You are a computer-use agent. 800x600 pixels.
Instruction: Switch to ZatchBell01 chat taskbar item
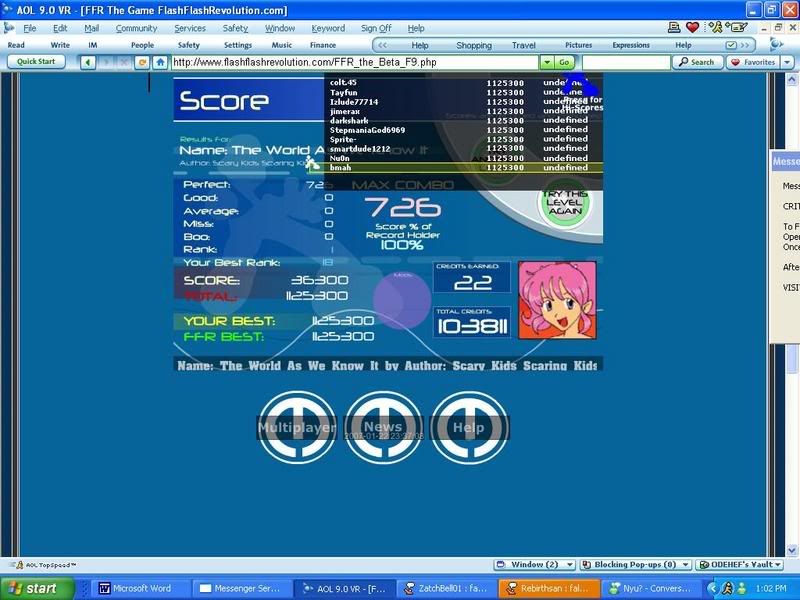(447, 588)
